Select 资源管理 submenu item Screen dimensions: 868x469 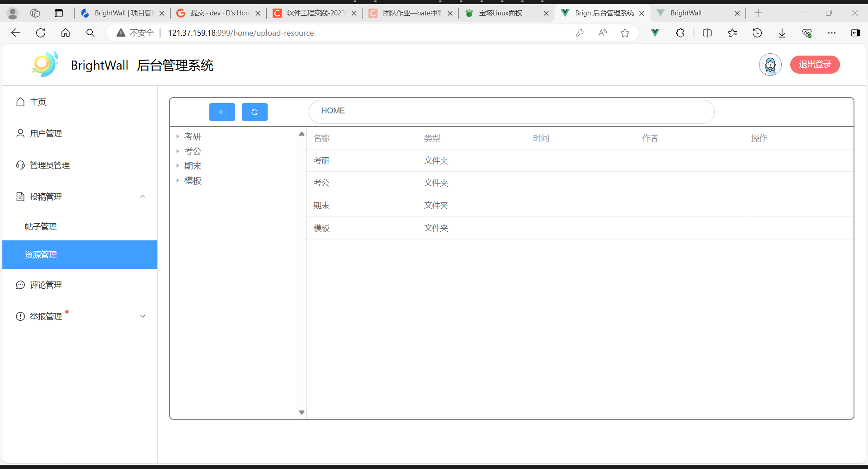coord(80,255)
